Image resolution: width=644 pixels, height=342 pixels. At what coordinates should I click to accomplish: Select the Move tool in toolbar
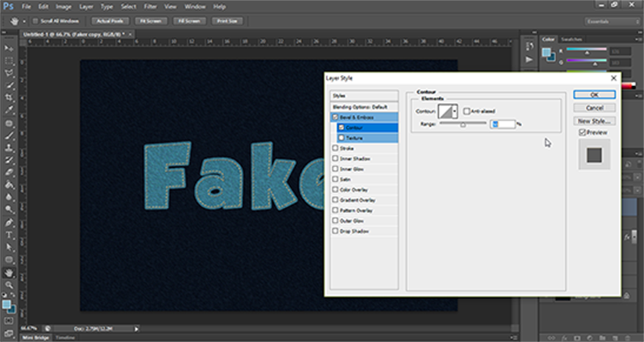coord(10,48)
